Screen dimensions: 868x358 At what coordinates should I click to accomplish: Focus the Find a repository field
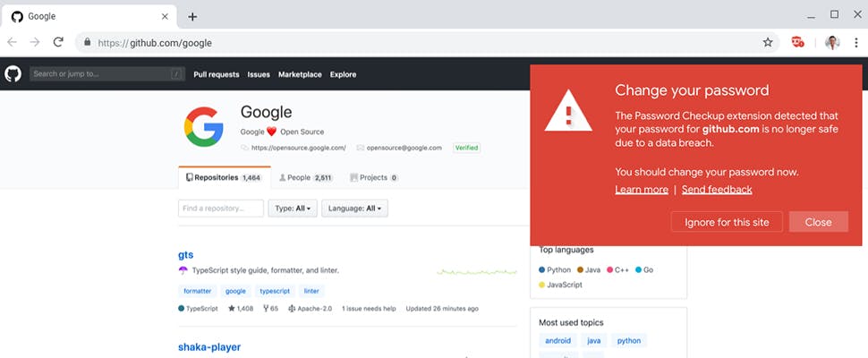point(221,209)
